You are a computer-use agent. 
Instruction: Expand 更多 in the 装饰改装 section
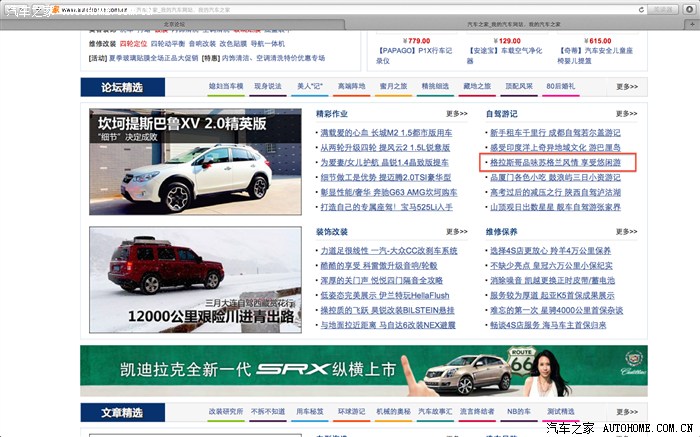(x=457, y=231)
